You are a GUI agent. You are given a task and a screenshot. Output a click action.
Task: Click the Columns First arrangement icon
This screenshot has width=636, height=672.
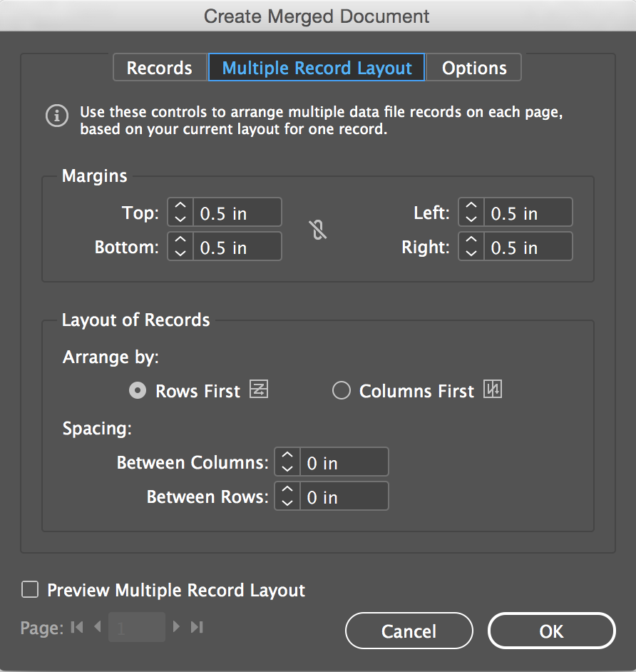[493, 390]
